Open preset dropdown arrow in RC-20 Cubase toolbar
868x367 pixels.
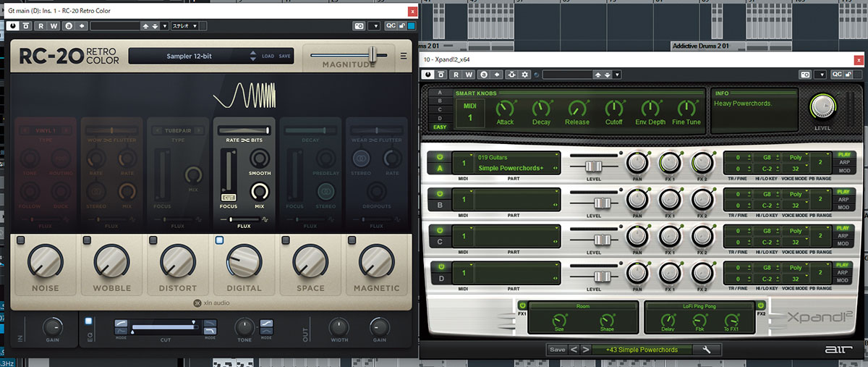[163, 26]
